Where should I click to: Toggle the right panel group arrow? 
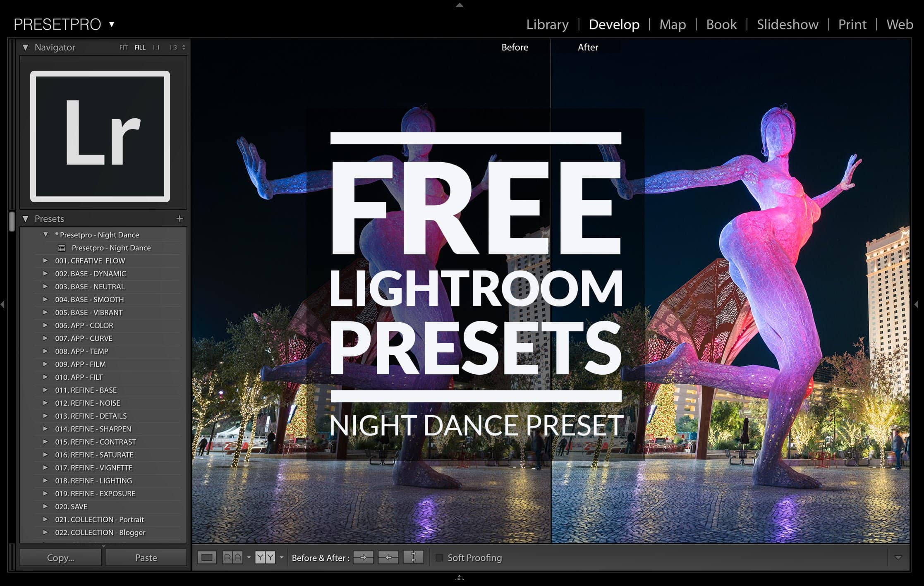click(917, 304)
